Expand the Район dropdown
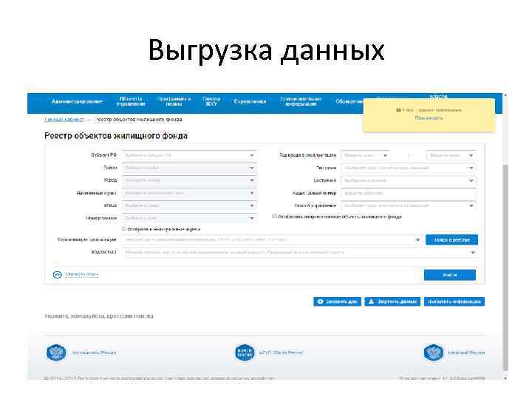The height and width of the screenshot is (399, 532). 189,168
